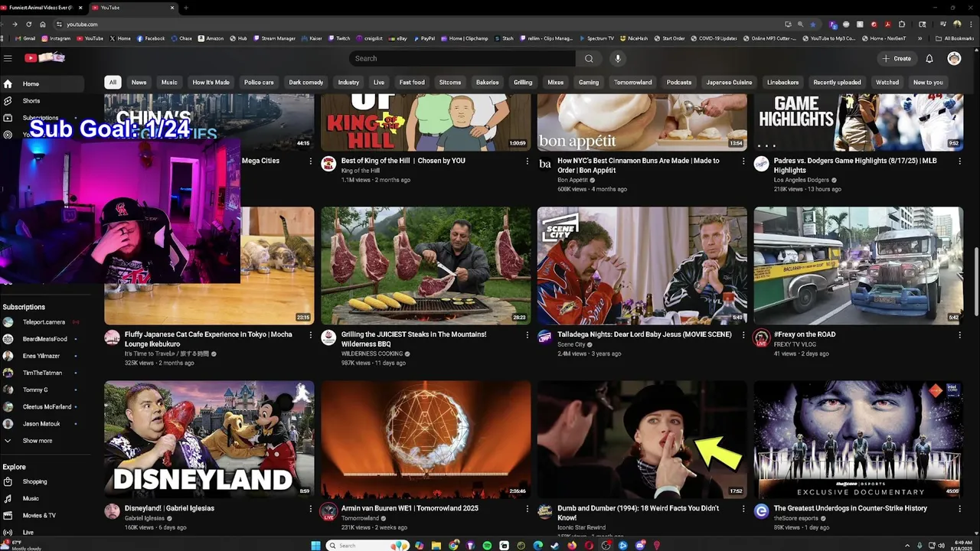Image resolution: width=980 pixels, height=551 pixels.
Task: Open Spotify from the taskbar
Action: 487,546
